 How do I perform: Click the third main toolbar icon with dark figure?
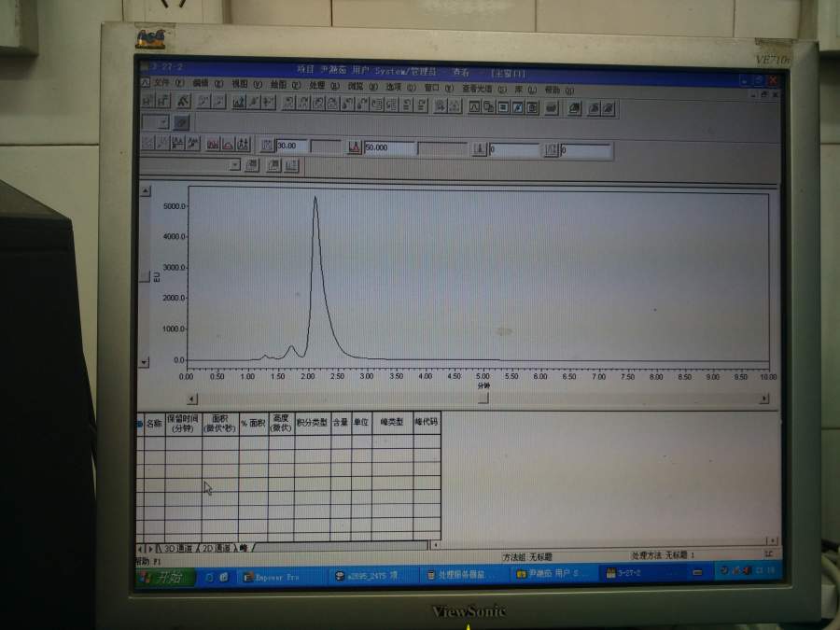tap(184, 101)
